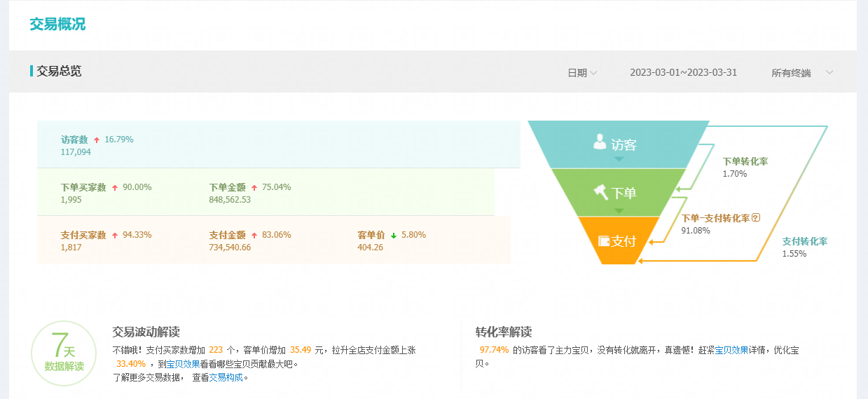868x399 pixels.
Task: Open the 交易构成 link
Action: 226,377
